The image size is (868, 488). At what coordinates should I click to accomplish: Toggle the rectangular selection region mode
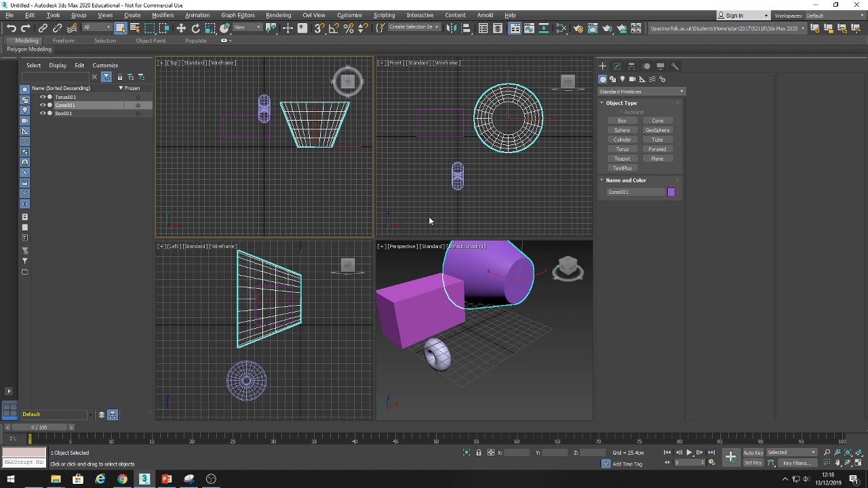coord(150,28)
